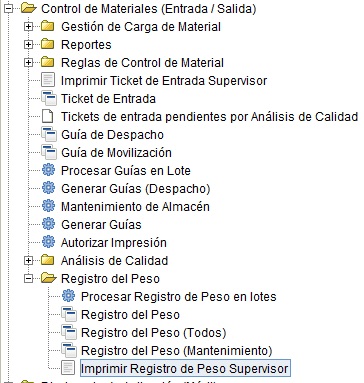Expand the Análisis de Calidad folder

[x=29, y=260]
